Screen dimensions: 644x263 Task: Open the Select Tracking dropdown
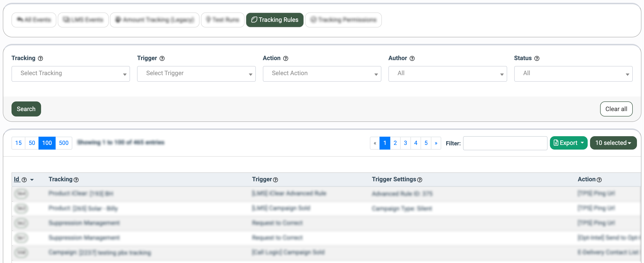tap(70, 73)
